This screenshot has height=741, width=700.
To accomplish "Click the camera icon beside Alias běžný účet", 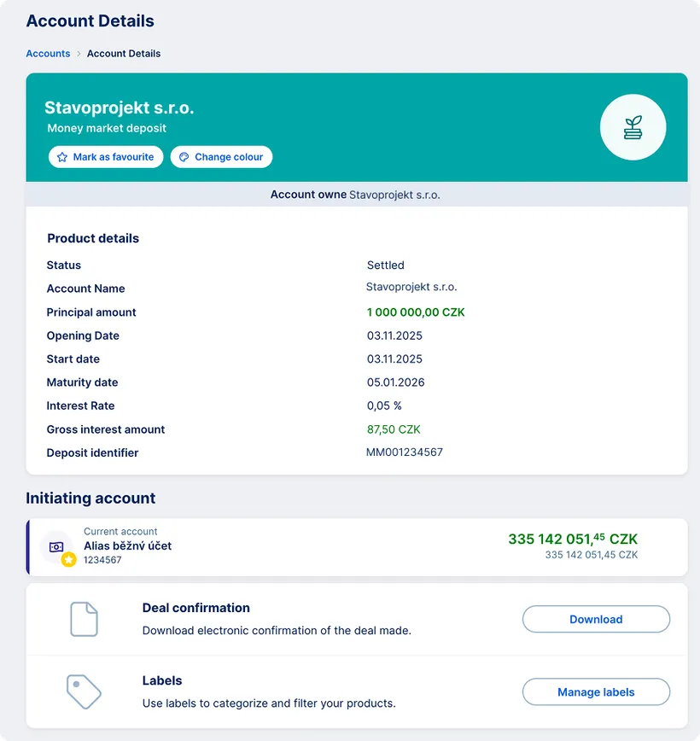I will [56, 546].
